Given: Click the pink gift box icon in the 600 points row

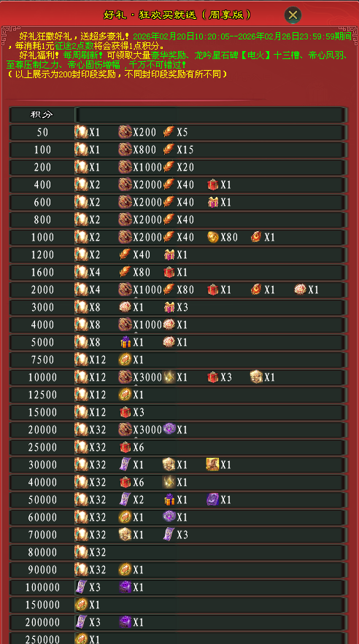Looking at the screenshot, I should pyautogui.click(x=213, y=202).
